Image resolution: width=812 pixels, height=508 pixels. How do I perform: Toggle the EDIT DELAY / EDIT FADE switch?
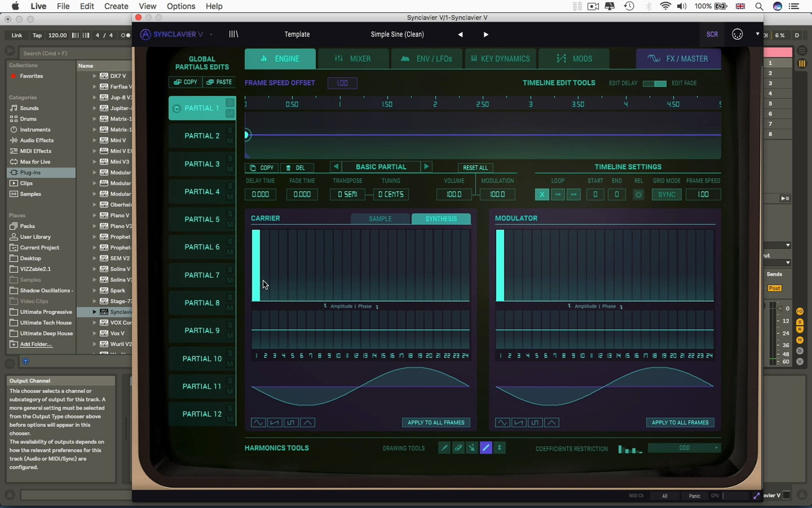point(654,83)
